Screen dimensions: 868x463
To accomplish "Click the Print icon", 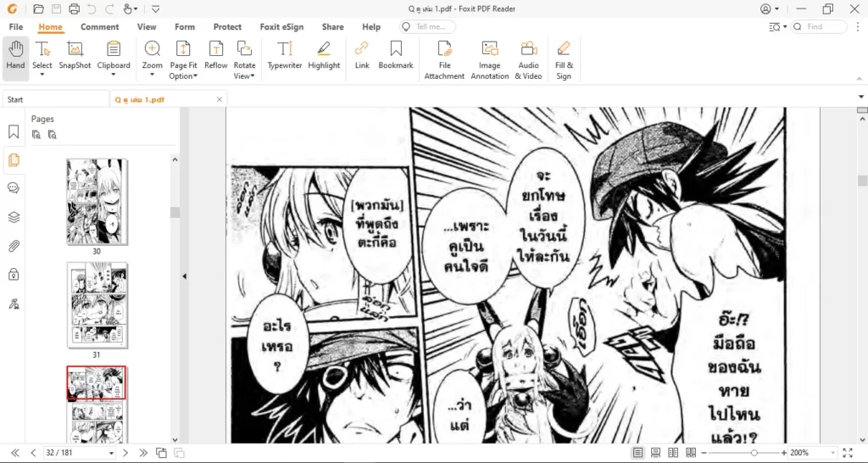I will (74, 8).
